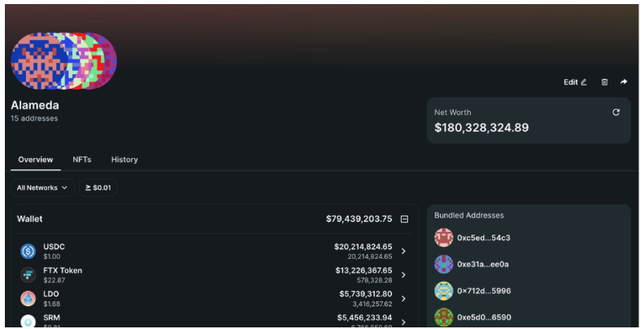Click the FTX Token logo icon
This screenshot has height=329, width=644.
point(28,274)
